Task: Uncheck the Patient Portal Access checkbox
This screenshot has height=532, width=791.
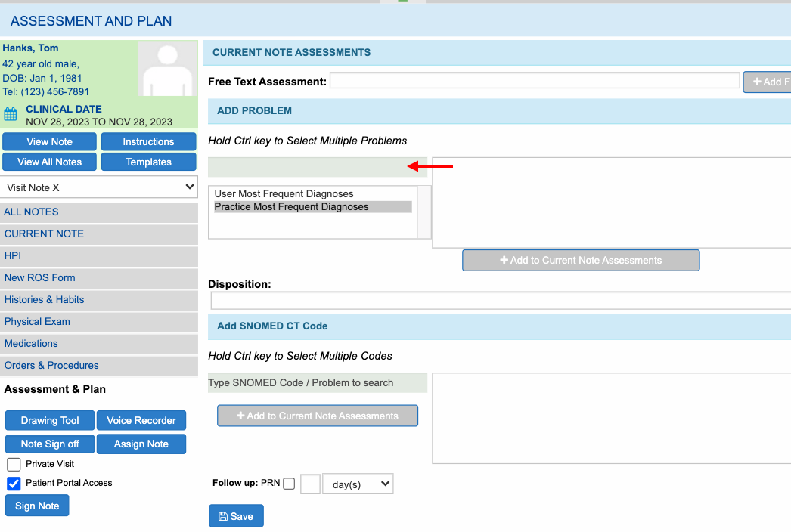Action: (14, 484)
